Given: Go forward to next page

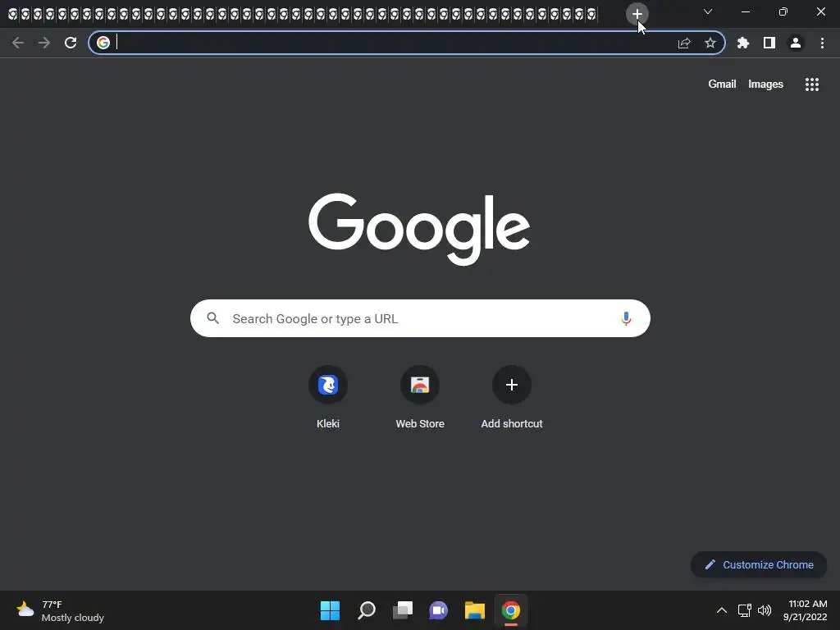Looking at the screenshot, I should point(44,43).
